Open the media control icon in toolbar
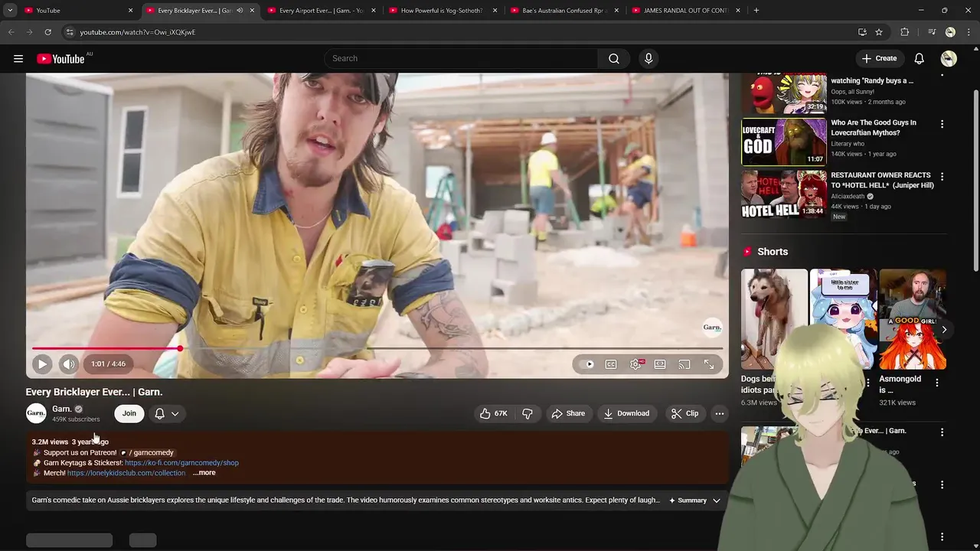The width and height of the screenshot is (980, 551). coord(932,32)
